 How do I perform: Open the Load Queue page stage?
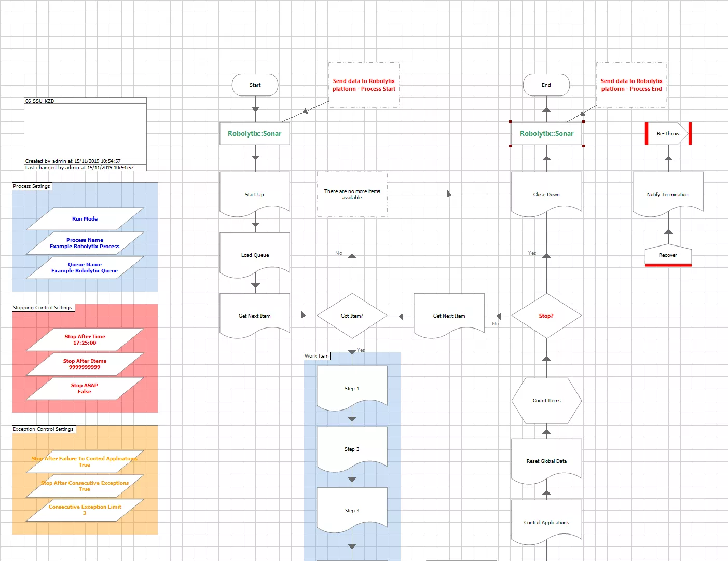[255, 255]
